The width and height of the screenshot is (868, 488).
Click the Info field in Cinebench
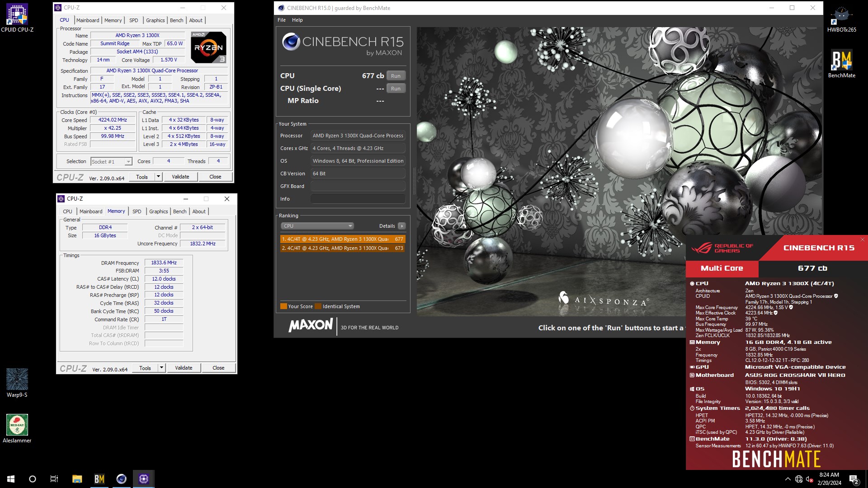358,199
